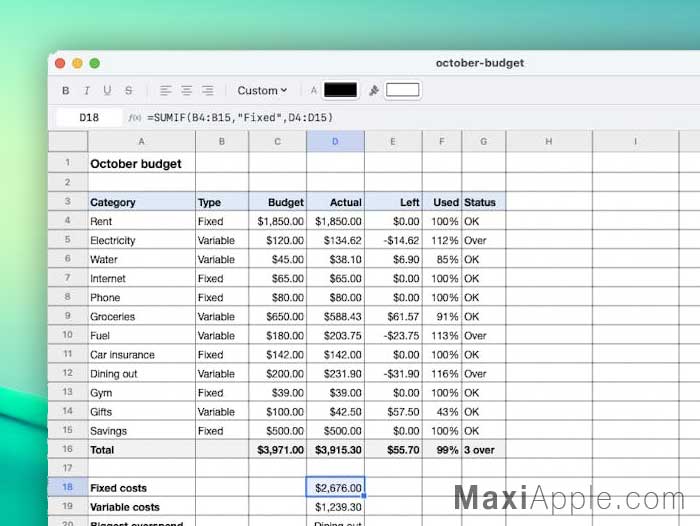Select column F header

[442, 142]
